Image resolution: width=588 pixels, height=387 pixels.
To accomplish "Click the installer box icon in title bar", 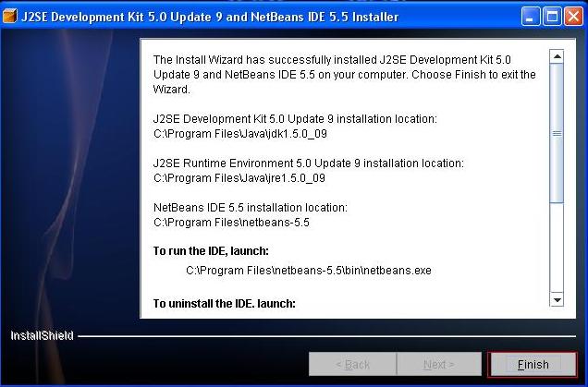I will 10,17.
